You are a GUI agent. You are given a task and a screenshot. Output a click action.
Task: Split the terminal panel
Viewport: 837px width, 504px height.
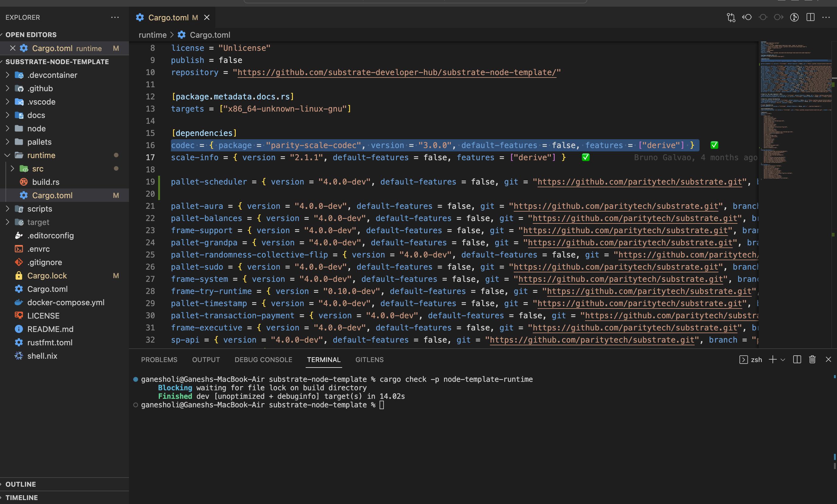pos(797,360)
